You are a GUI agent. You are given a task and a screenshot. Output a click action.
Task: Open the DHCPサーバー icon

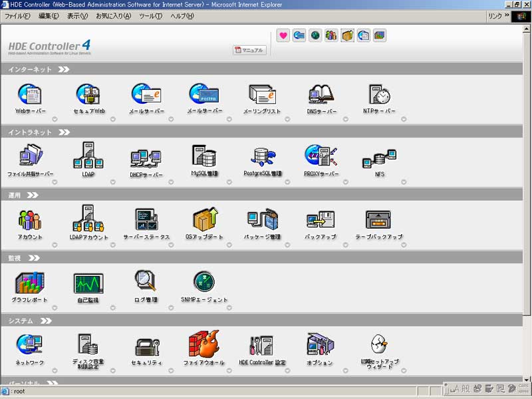pos(146,159)
